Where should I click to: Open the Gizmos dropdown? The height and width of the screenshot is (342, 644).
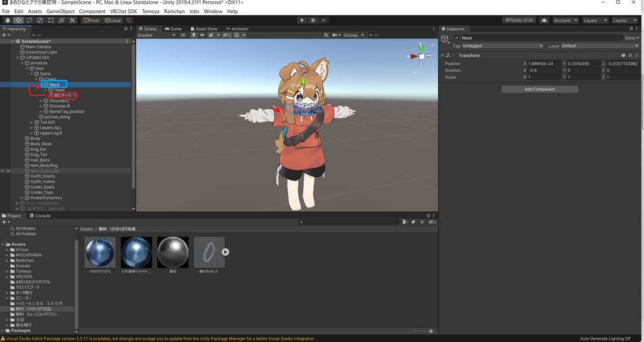coord(353,35)
